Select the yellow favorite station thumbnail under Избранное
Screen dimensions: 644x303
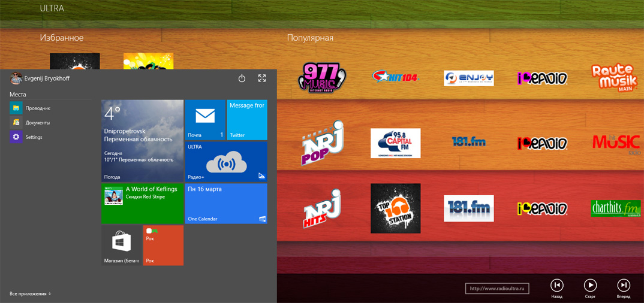tap(148, 60)
